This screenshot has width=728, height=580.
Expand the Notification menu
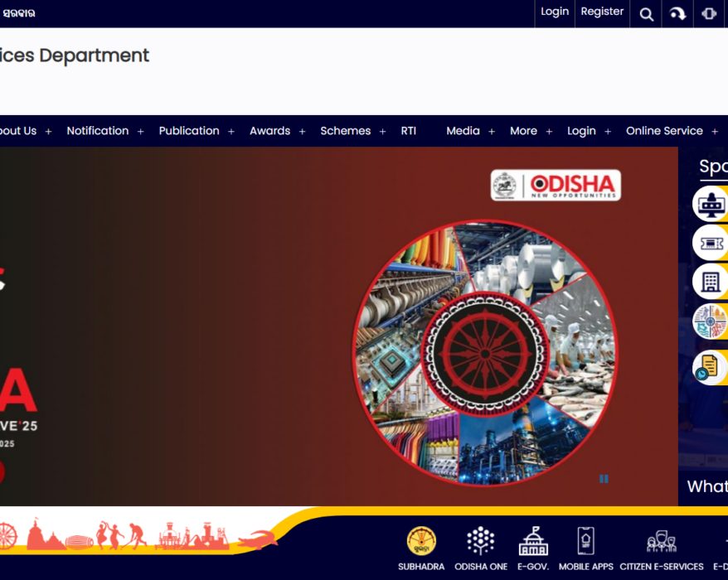[104, 131]
